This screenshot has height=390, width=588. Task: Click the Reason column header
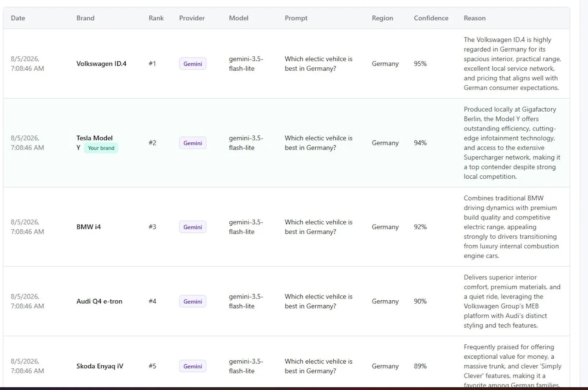click(x=474, y=18)
